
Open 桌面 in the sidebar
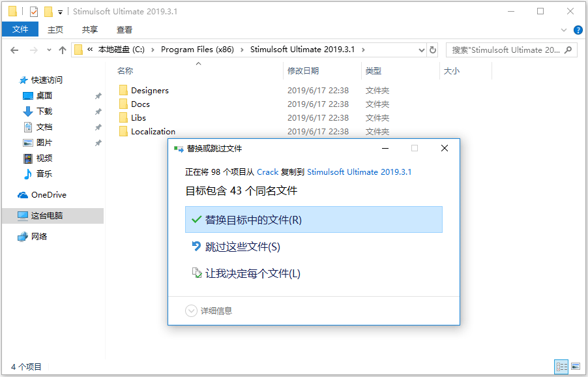click(x=44, y=96)
